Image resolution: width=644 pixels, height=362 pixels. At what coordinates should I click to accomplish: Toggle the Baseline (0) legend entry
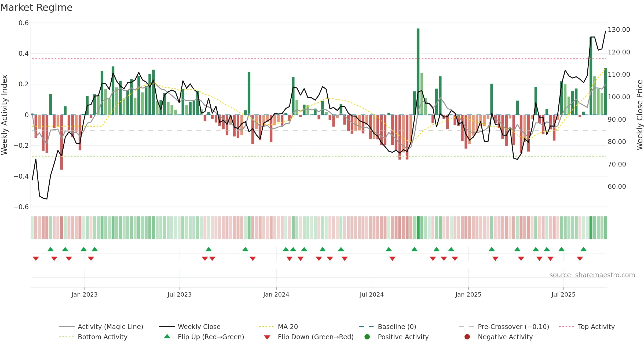(387, 327)
